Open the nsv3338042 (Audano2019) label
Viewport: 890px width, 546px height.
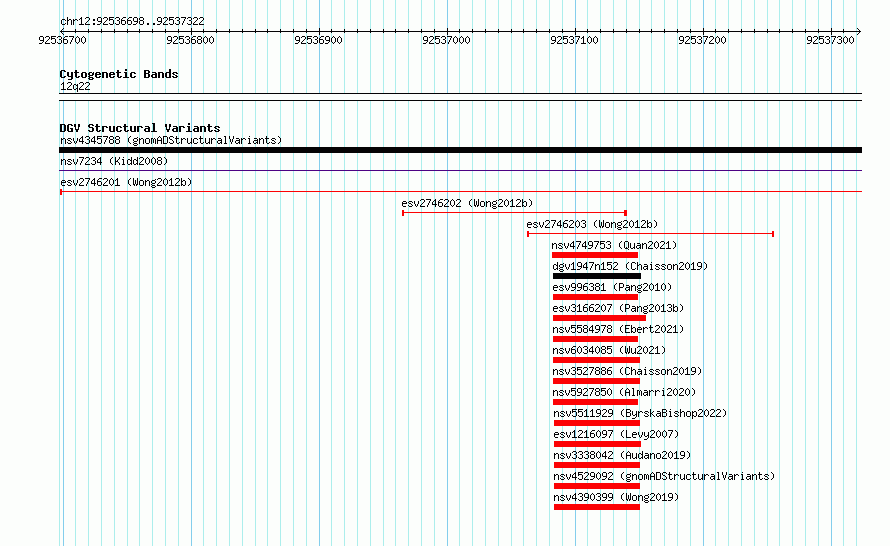pyautogui.click(x=622, y=455)
